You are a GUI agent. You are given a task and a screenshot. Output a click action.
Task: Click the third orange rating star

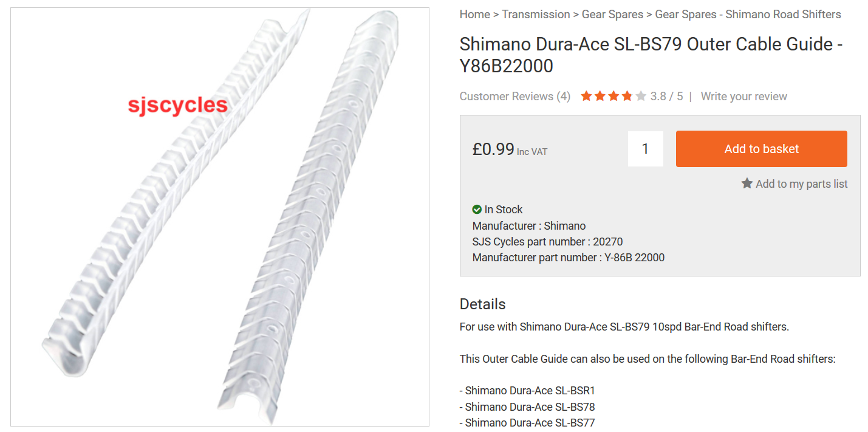[613, 96]
